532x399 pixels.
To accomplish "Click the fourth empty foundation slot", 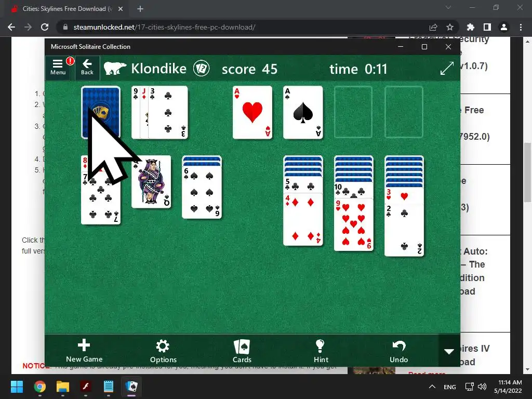I will [x=404, y=112].
